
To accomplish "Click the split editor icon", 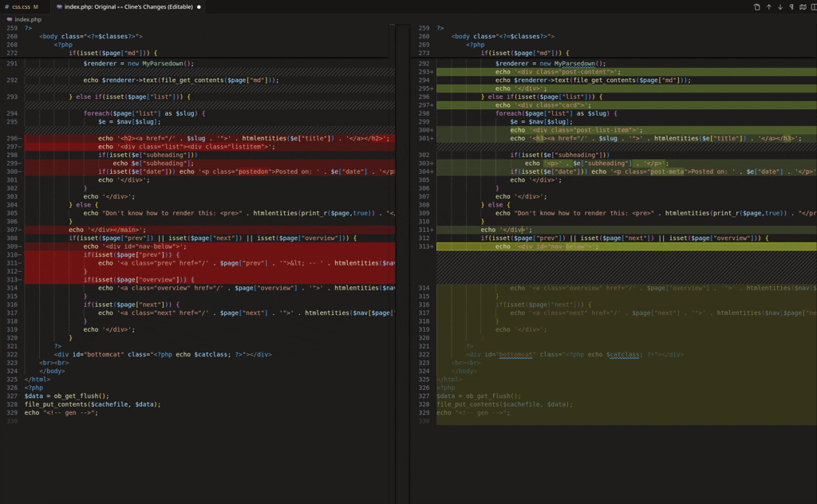I will coord(813,7).
